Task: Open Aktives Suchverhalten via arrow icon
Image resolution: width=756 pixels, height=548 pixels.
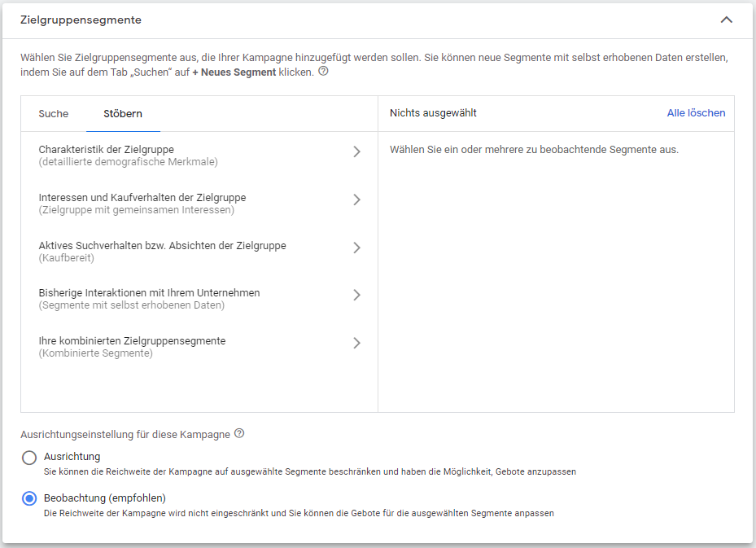Action: point(356,248)
